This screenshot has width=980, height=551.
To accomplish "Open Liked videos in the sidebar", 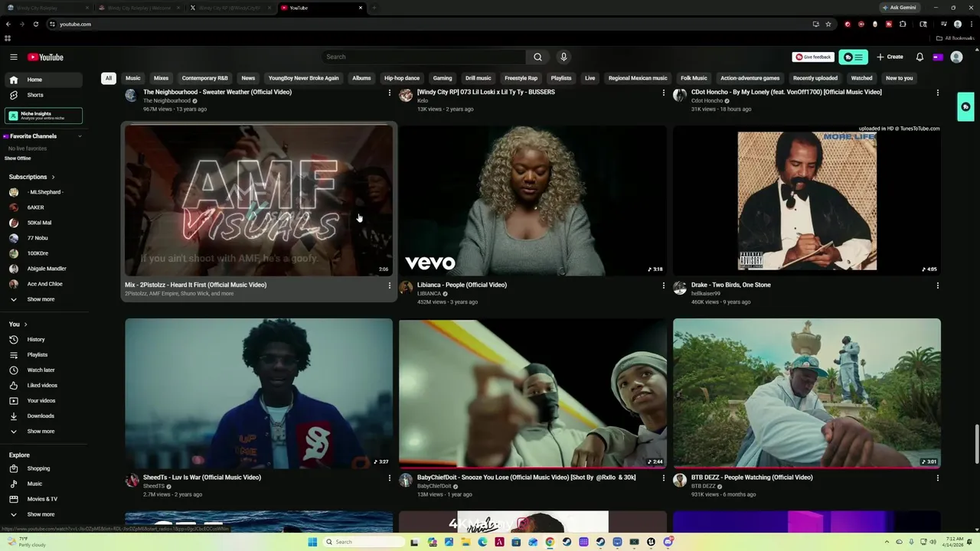I will (x=43, y=385).
